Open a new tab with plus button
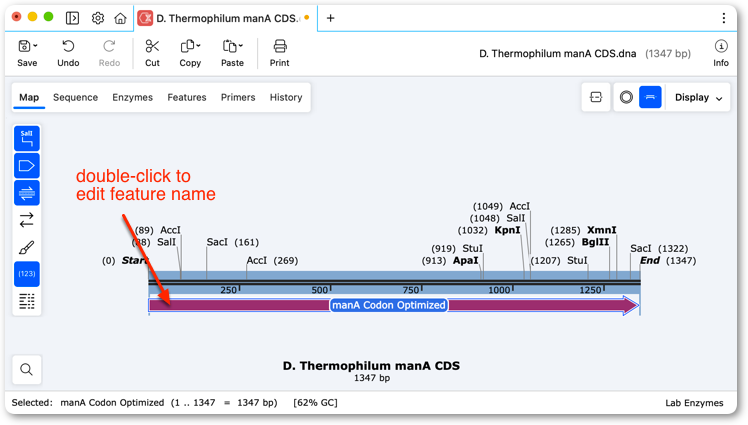748x425 pixels. (x=330, y=18)
